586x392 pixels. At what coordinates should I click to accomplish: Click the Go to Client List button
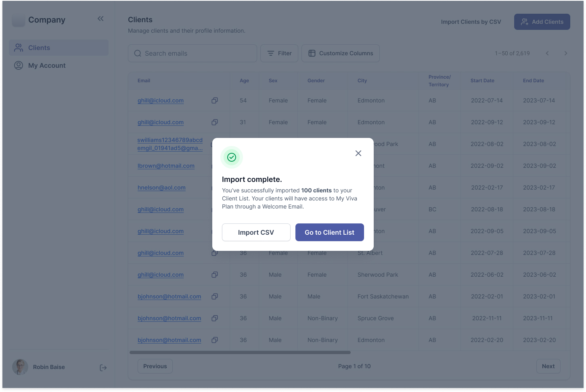point(329,232)
